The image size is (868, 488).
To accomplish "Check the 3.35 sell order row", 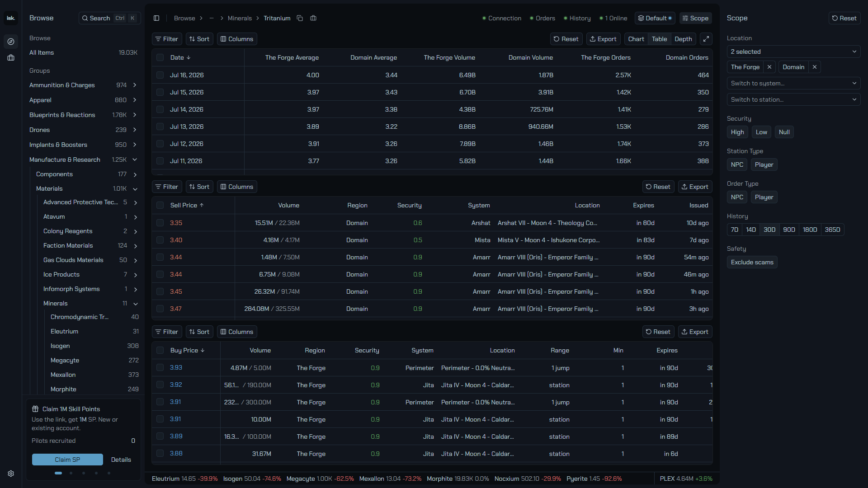I will (160, 223).
